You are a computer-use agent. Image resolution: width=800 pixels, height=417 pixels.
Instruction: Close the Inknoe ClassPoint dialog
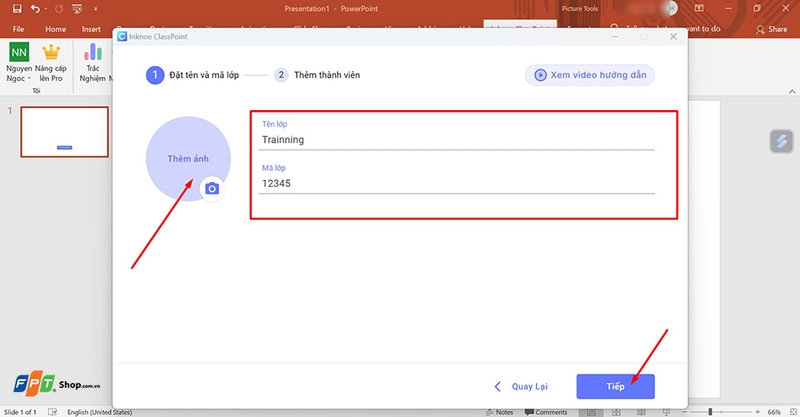pyautogui.click(x=673, y=37)
